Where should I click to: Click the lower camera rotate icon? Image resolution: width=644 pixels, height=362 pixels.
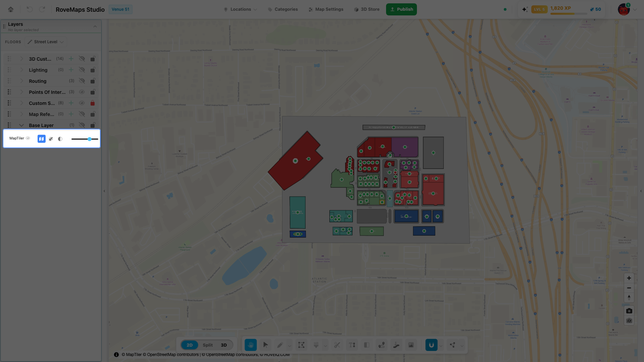[629, 321]
